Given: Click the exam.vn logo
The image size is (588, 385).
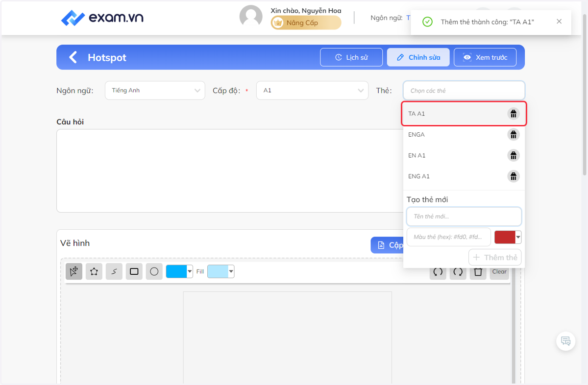Looking at the screenshot, I should pyautogui.click(x=102, y=18).
